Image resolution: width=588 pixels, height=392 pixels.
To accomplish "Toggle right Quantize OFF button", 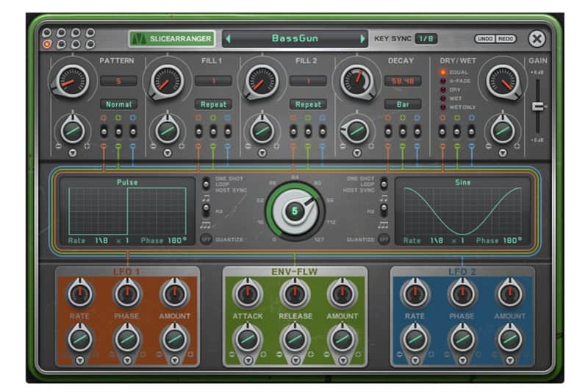I will (x=383, y=239).
